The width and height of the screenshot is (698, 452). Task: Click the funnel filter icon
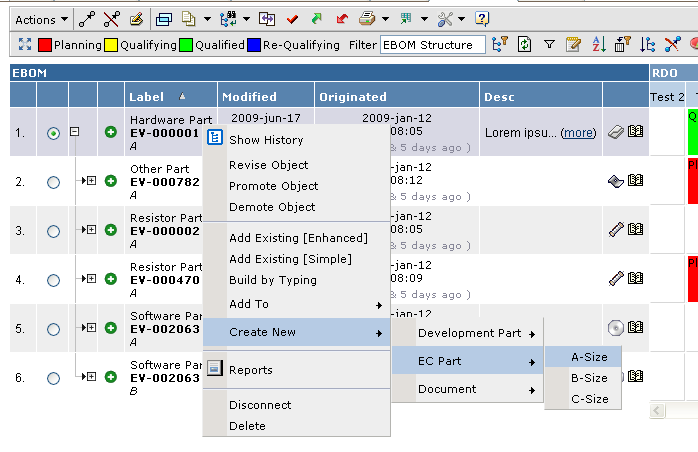549,45
